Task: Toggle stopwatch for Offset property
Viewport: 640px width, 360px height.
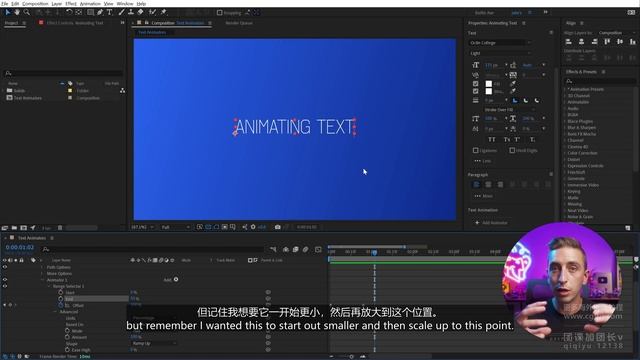Action: click(x=61, y=305)
